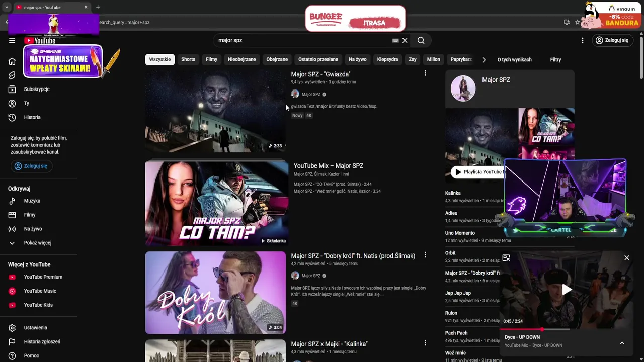
Task: Select the Ostatnio przesłane filter chip
Action: pos(318,59)
